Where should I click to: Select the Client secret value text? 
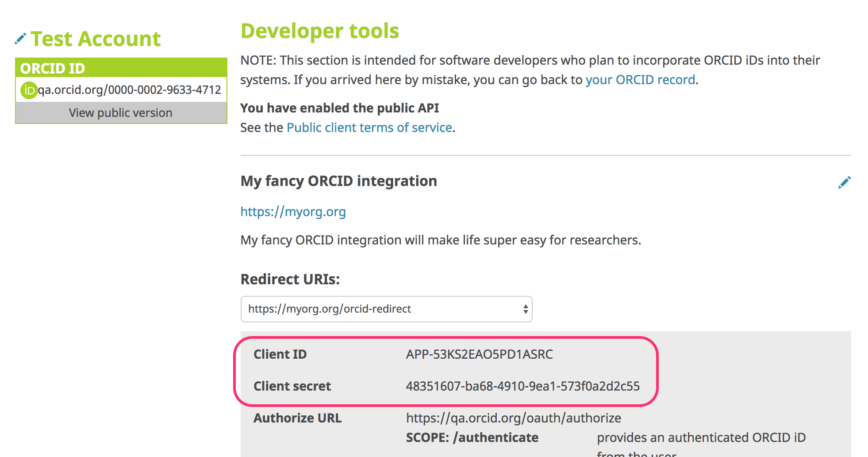coord(523,386)
